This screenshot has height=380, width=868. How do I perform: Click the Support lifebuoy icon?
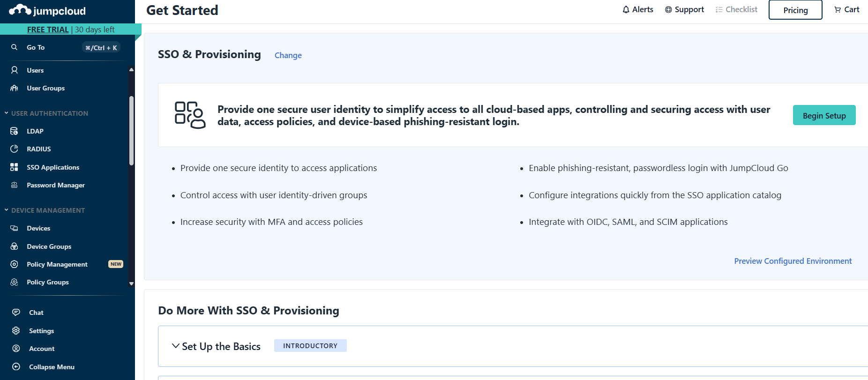(669, 9)
